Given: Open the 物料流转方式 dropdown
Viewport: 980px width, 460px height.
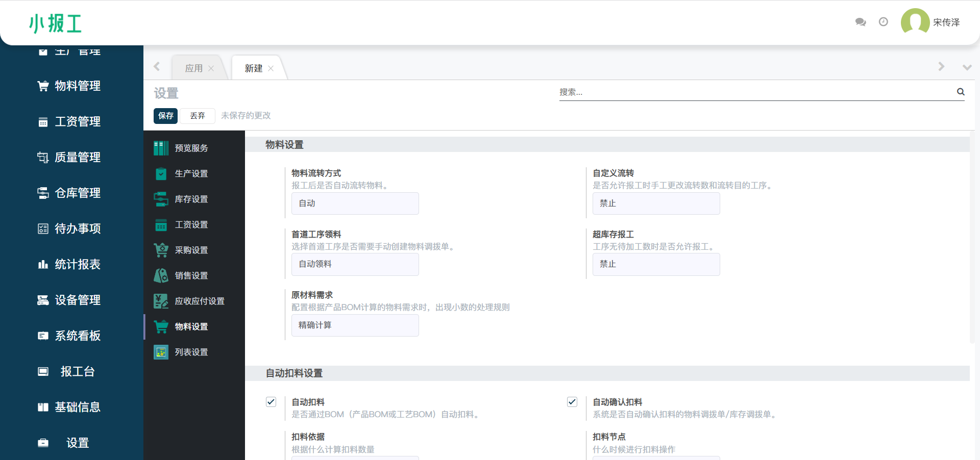Looking at the screenshot, I should pyautogui.click(x=355, y=203).
